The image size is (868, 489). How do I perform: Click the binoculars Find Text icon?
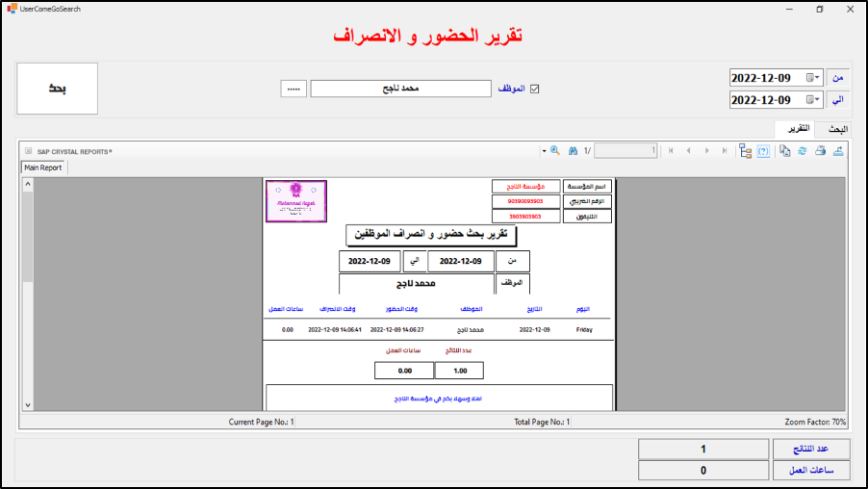click(573, 151)
